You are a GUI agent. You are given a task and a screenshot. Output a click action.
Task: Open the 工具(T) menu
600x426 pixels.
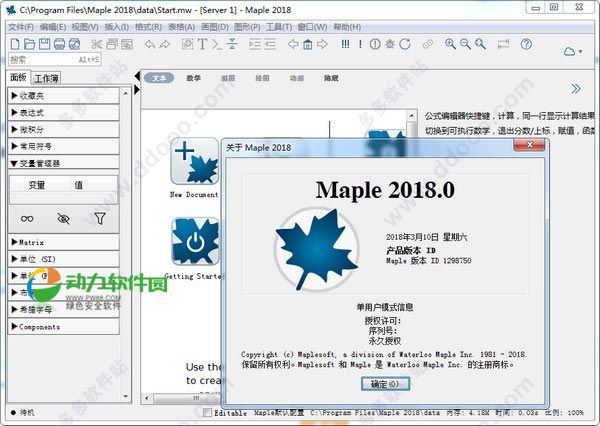tap(279, 27)
